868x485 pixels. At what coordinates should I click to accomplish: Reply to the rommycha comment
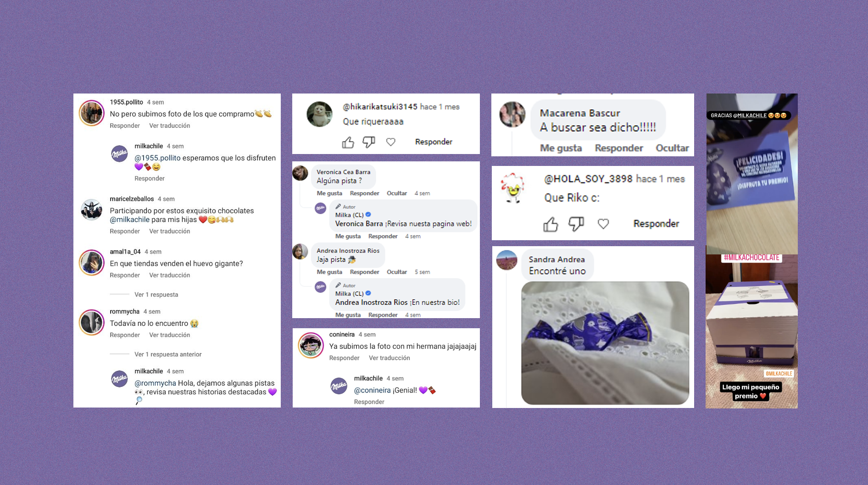click(125, 335)
